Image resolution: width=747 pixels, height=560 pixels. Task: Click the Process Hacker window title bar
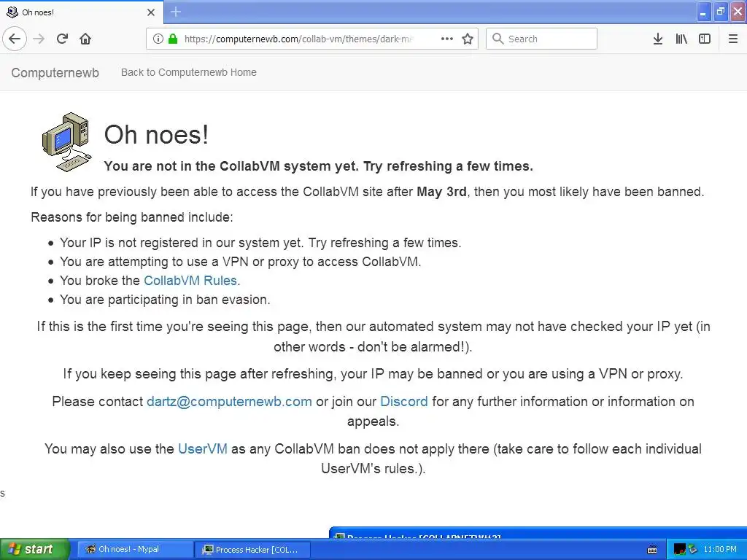[538, 533]
